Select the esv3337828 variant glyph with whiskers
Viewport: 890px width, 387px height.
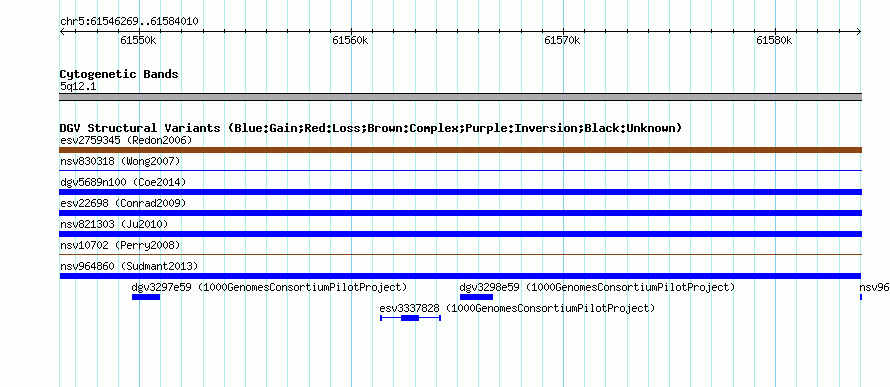click(410, 318)
